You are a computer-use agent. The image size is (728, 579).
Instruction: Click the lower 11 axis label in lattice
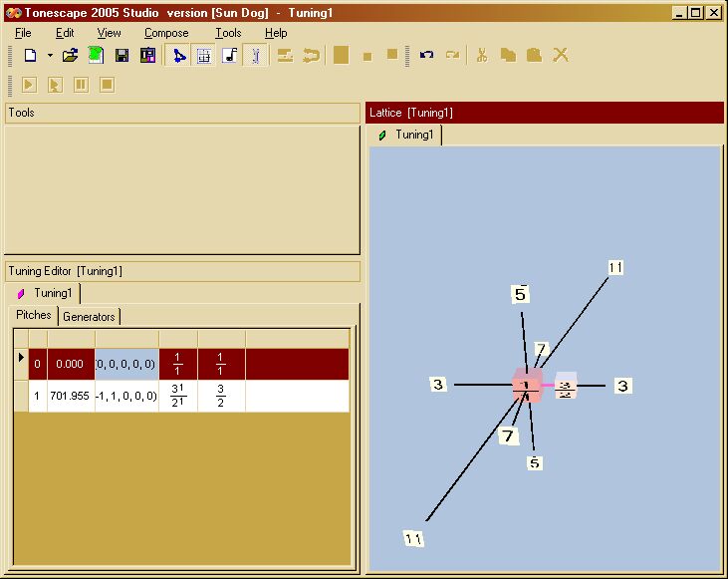point(413,539)
